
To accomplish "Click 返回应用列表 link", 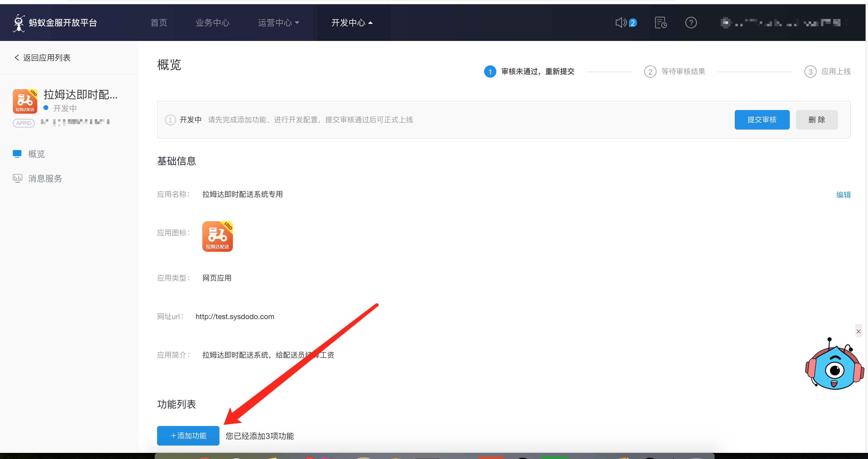I will coord(46,58).
